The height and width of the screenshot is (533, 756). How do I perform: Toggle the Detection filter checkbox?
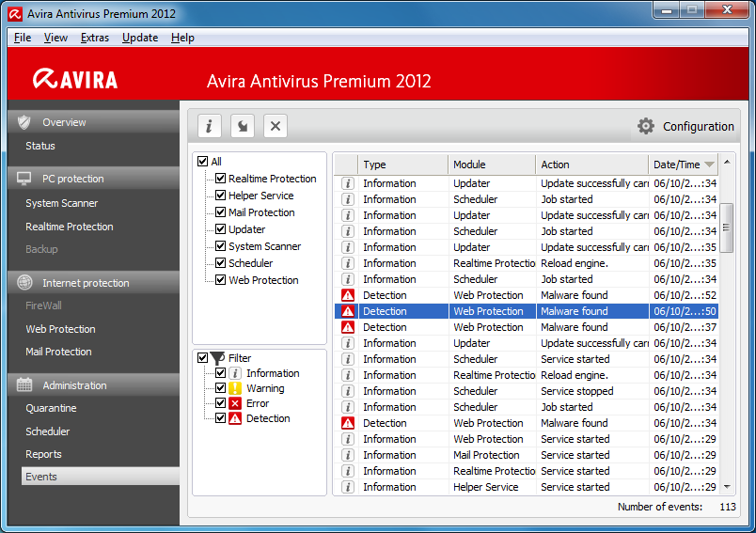[220, 417]
